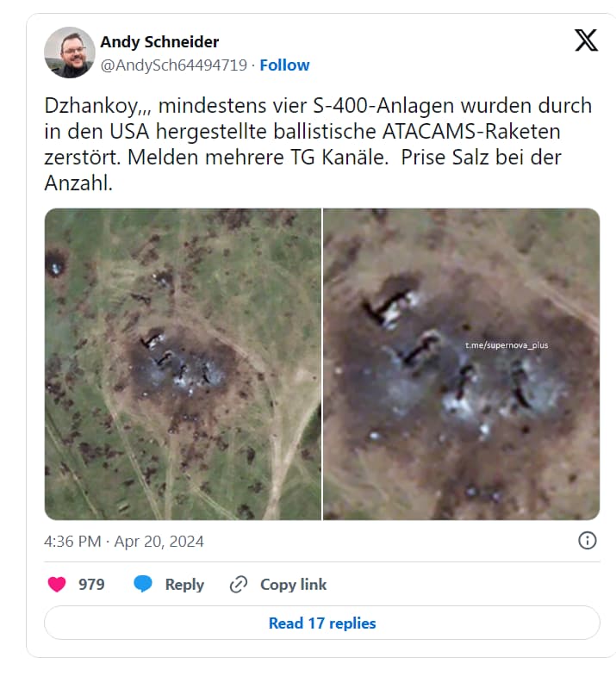Click the t.me/supernova_plus watermark text

(507, 345)
